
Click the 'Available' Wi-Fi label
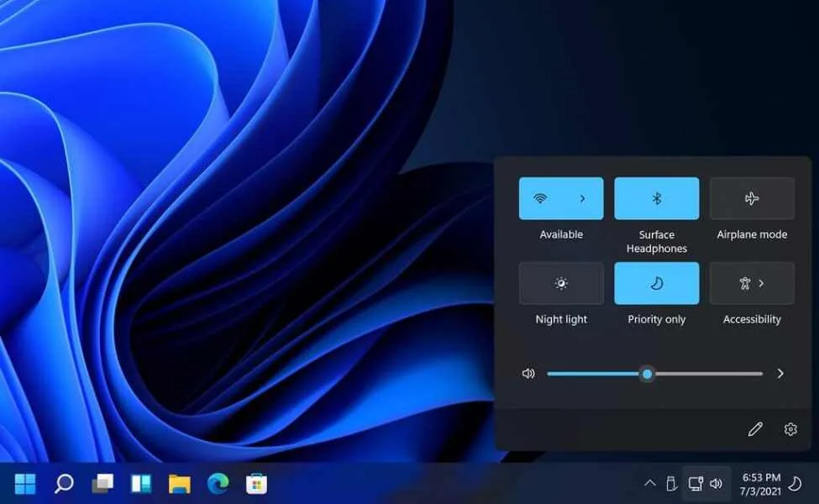click(561, 234)
